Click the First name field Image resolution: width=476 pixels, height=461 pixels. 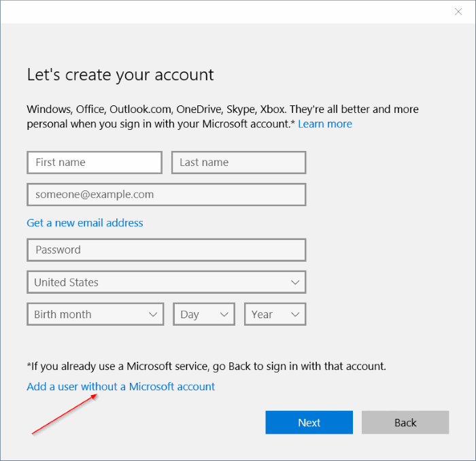pos(95,163)
